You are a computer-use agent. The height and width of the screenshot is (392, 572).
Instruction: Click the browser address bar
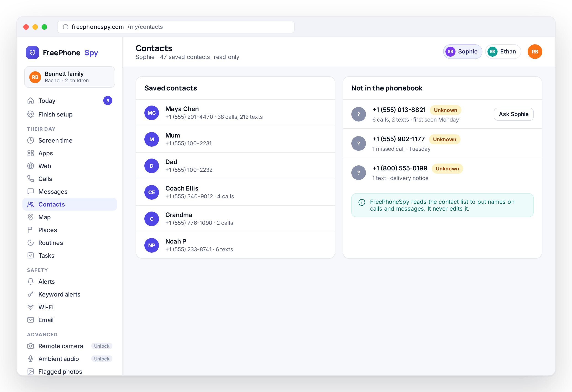click(176, 27)
